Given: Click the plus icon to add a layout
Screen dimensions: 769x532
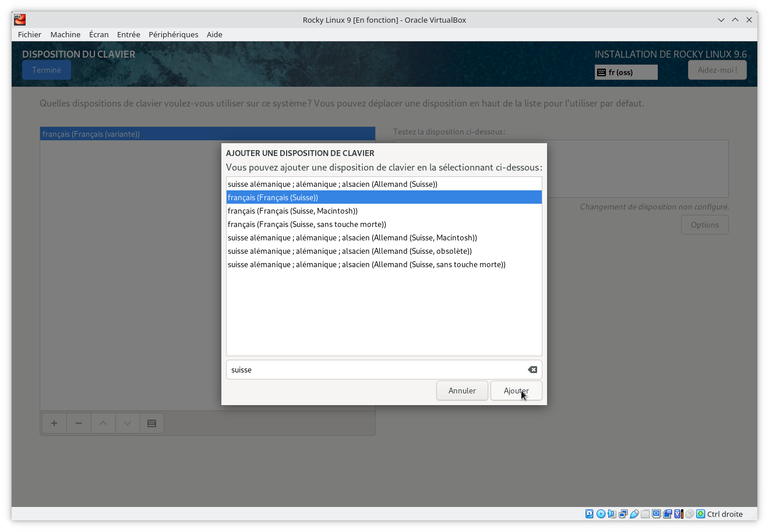Looking at the screenshot, I should (x=54, y=423).
